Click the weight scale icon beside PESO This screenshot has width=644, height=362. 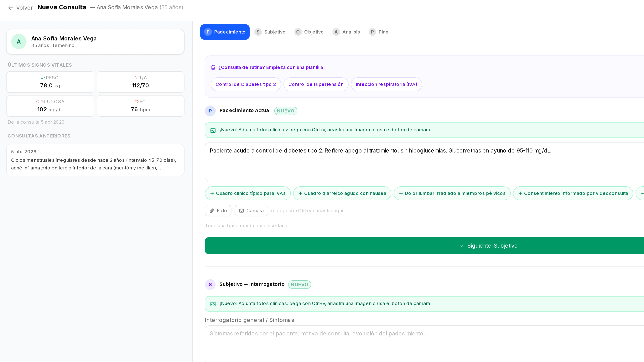(43, 78)
